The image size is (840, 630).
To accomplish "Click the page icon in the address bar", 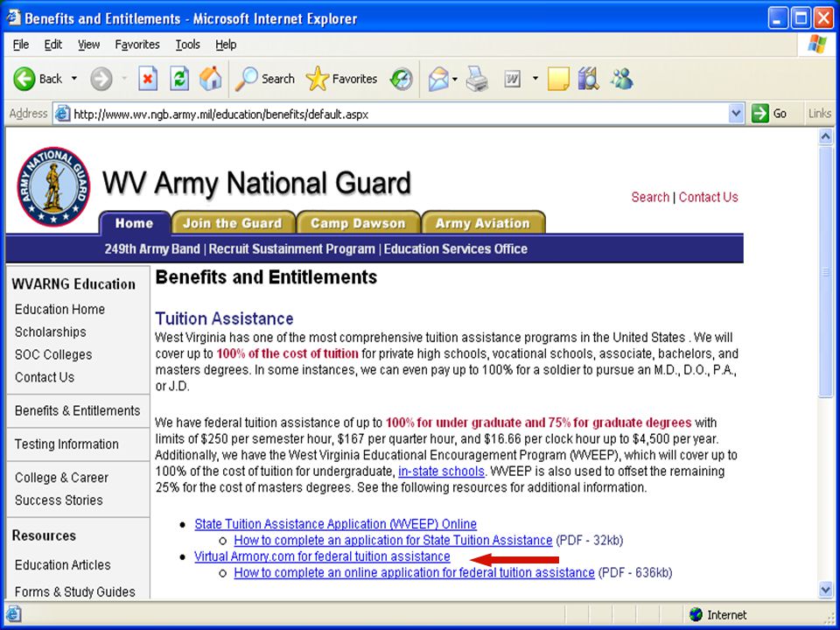I will 63,114.
